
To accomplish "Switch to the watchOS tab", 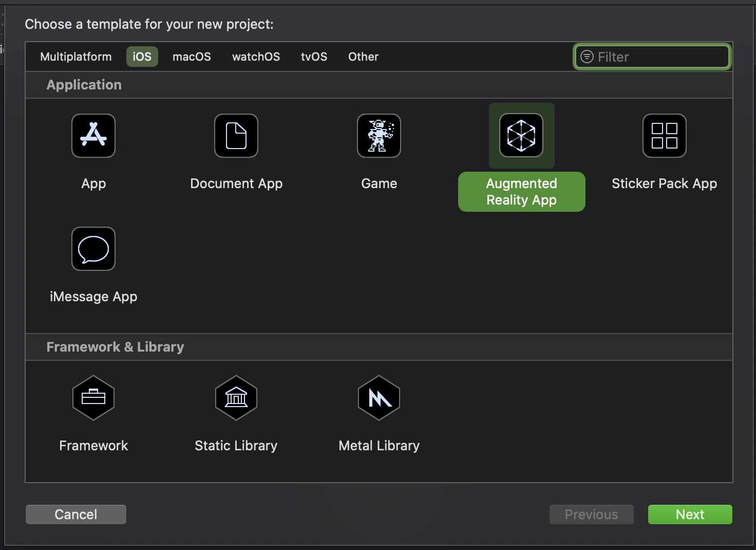I will (x=256, y=57).
